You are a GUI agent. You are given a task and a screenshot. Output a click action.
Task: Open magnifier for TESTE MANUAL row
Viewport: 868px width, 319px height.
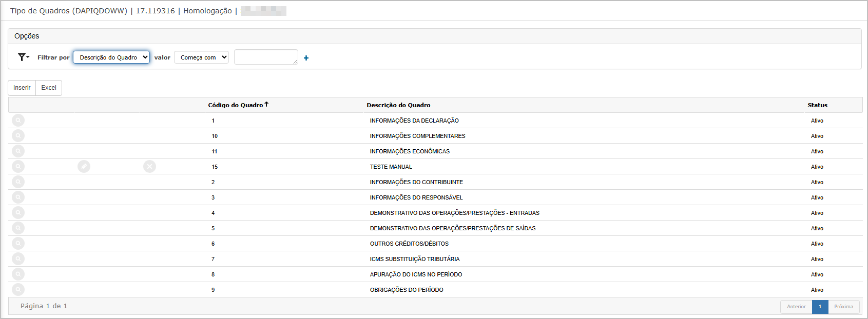18,167
